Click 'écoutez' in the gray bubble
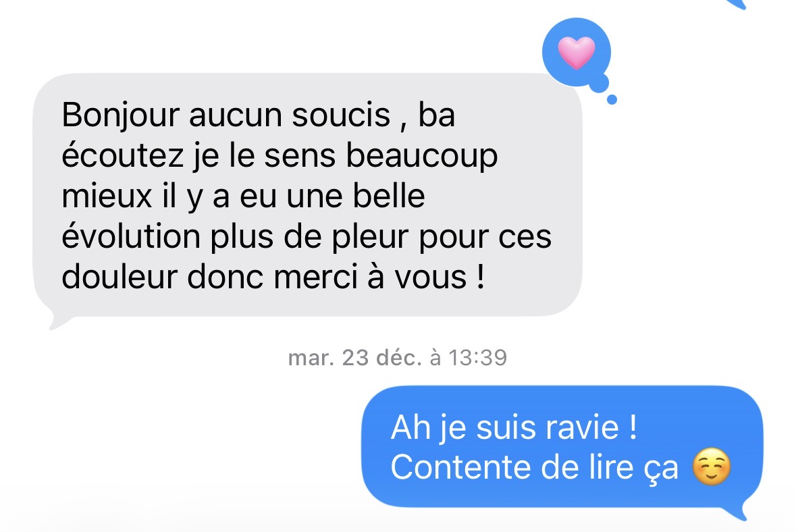Viewport: 796px width, 532px height. click(x=122, y=155)
